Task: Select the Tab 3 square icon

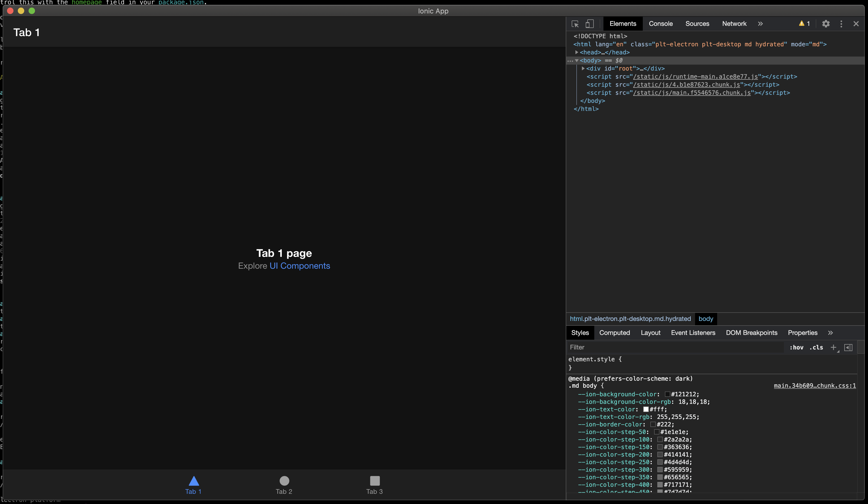Action: [375, 481]
